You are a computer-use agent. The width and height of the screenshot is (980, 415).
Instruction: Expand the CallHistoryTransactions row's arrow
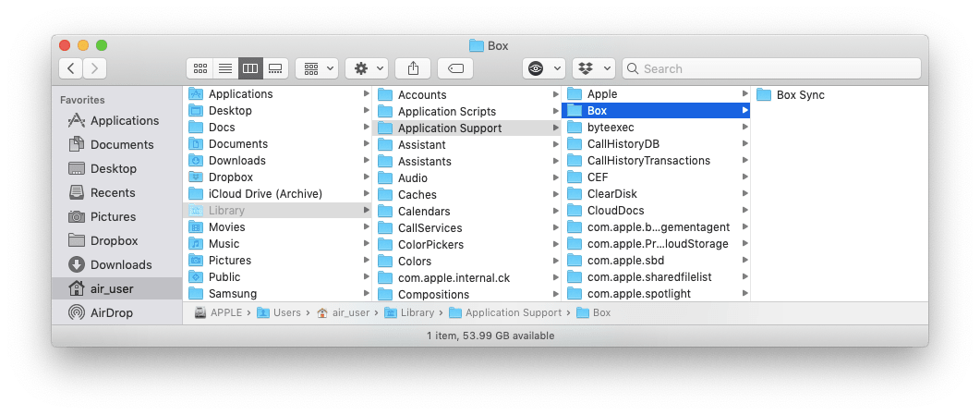pyautogui.click(x=744, y=161)
